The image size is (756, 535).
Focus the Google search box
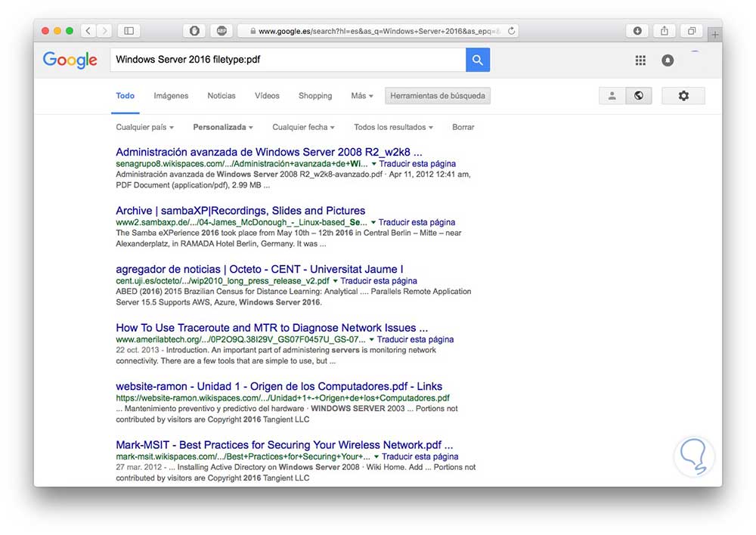(288, 60)
